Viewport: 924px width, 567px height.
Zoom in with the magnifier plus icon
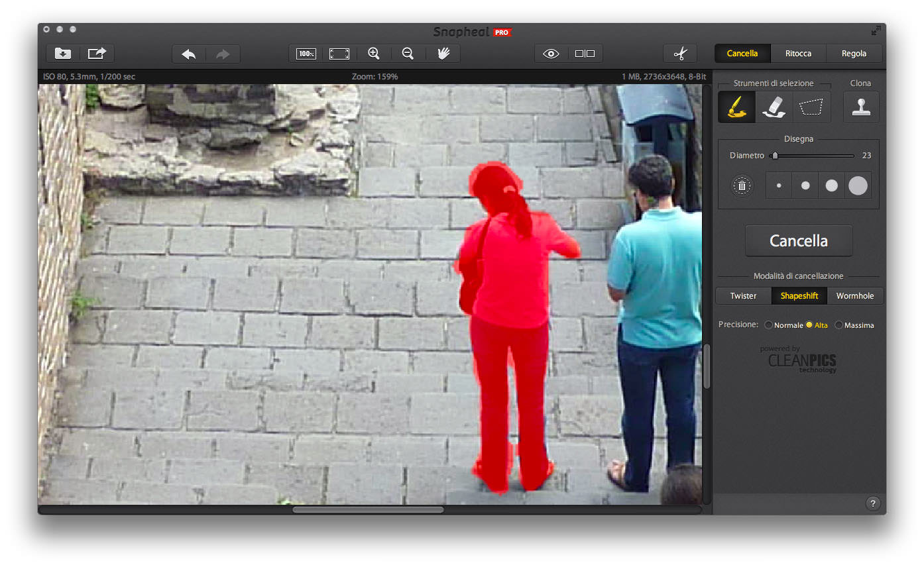[374, 54]
